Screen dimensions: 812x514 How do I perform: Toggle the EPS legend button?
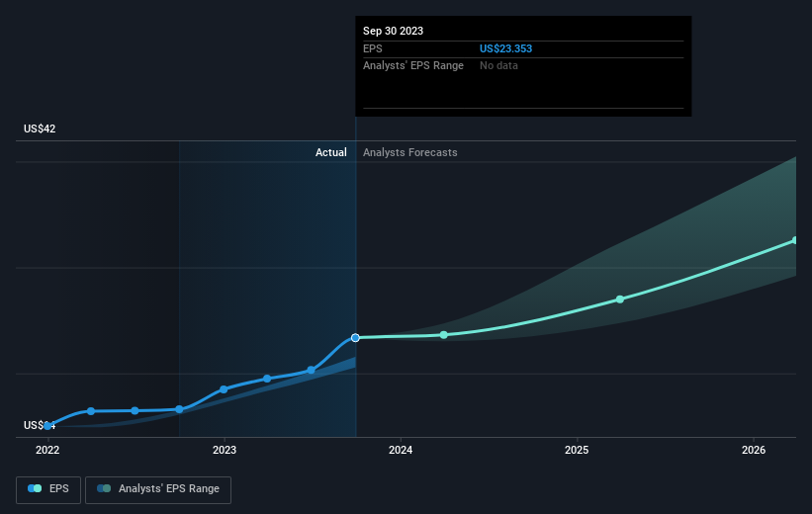point(48,489)
